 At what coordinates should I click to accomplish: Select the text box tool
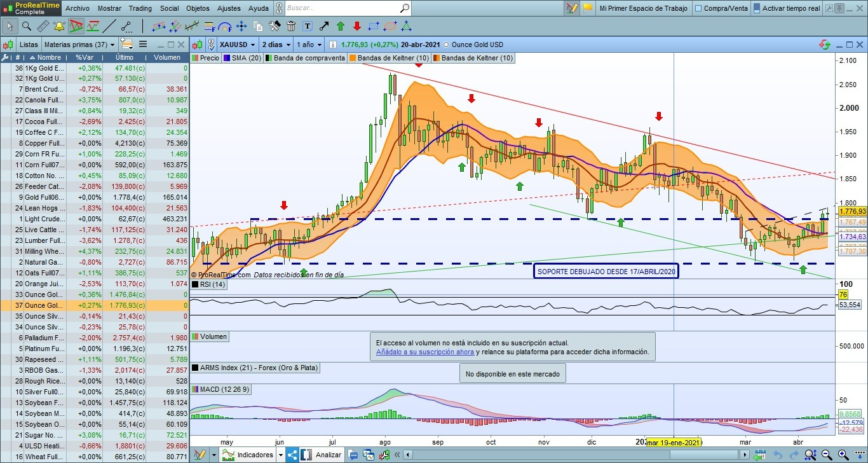308,27
